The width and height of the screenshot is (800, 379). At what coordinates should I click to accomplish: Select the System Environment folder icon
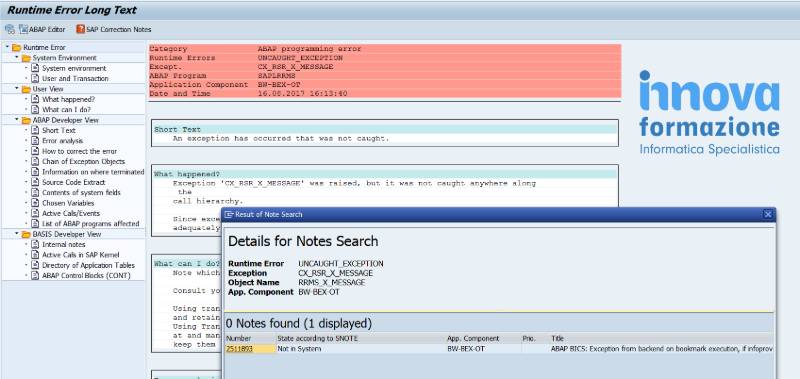(x=26, y=58)
